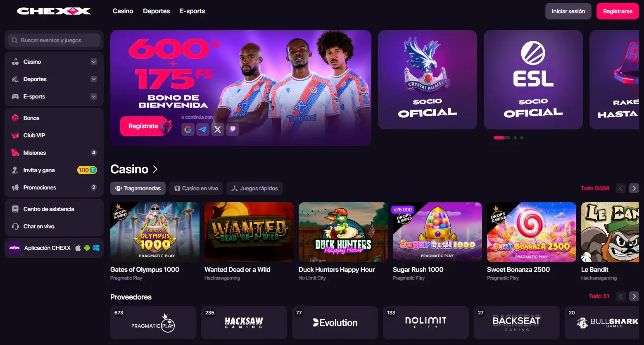Image resolution: width=644 pixels, height=345 pixels.
Task: Expand the Deportes sidebar section
Action: click(94, 79)
